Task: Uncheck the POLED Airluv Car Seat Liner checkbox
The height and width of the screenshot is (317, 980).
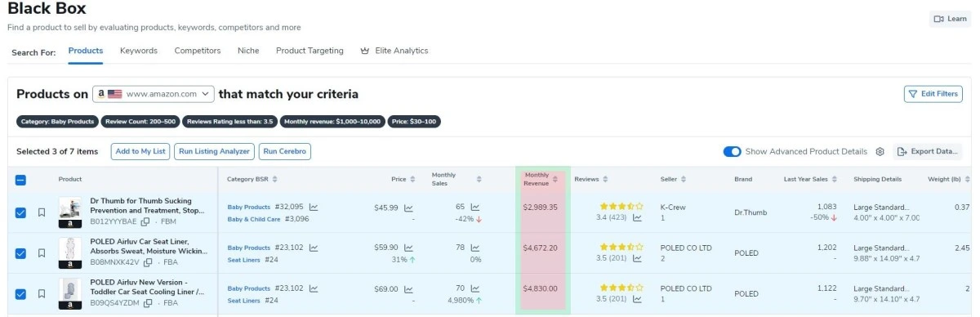Action: coord(20,253)
